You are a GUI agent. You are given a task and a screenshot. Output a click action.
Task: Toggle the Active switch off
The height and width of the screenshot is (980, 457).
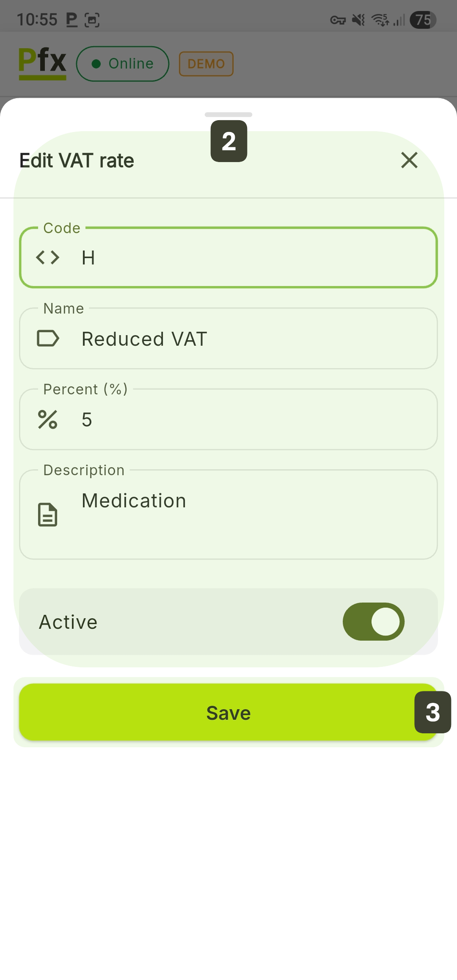pos(373,622)
